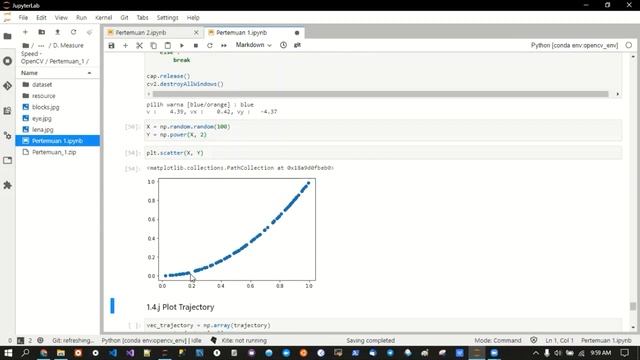Click the horizontal scrollbar under code cell

click(x=380, y=94)
